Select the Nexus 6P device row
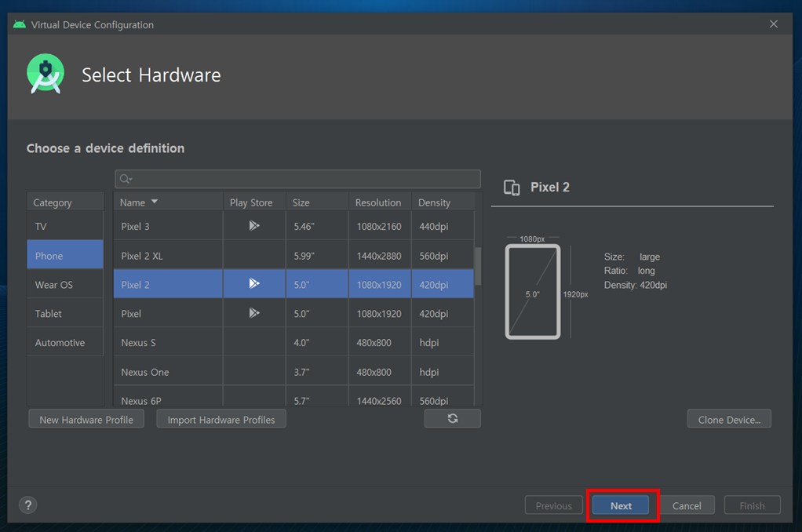 tap(293, 397)
